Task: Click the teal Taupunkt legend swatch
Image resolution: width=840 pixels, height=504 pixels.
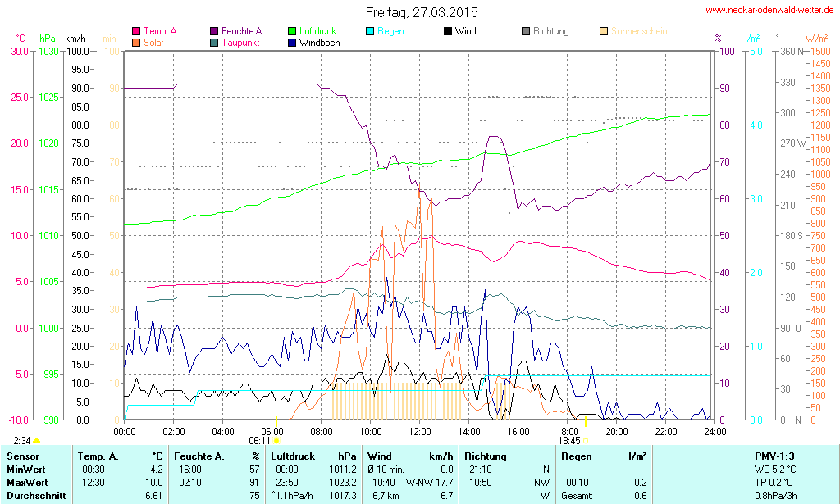Action: [214, 43]
